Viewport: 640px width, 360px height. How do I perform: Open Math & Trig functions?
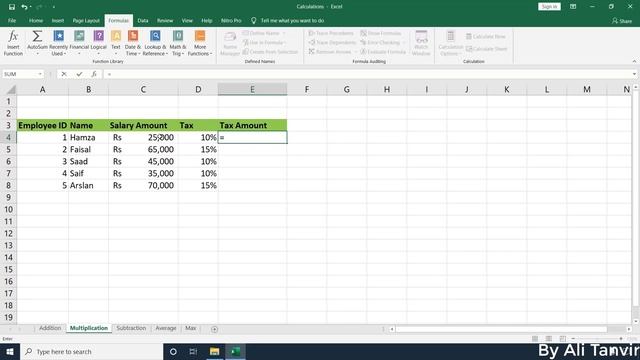(178, 43)
